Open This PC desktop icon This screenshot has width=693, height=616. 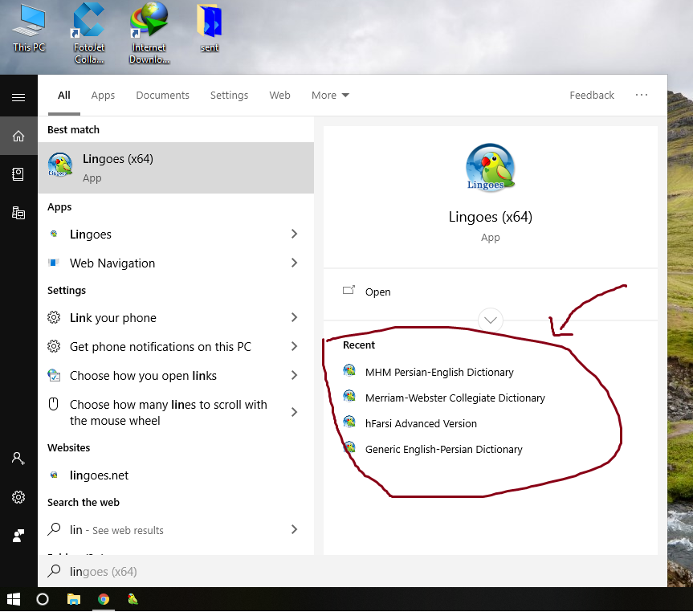[29, 27]
